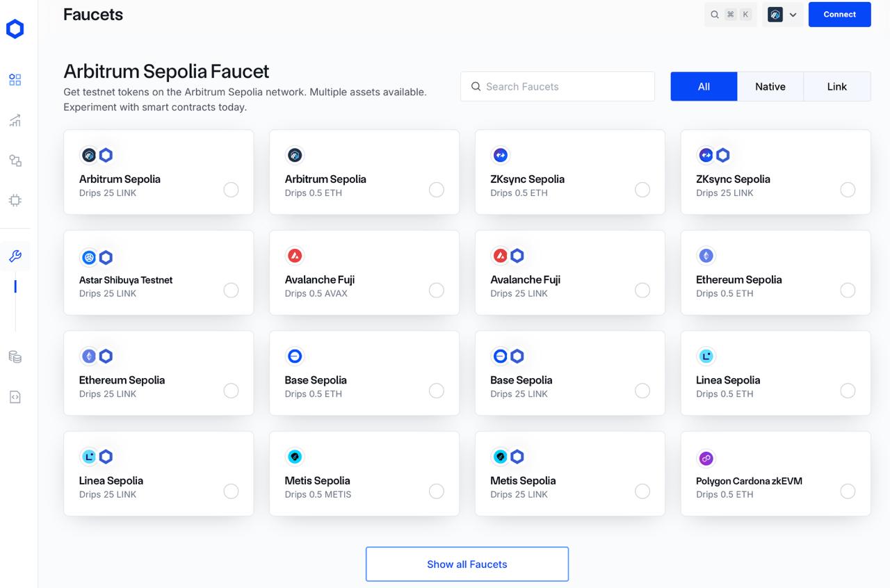The width and height of the screenshot is (890, 588).
Task: Switch to the All filter tab
Action: [x=704, y=86]
